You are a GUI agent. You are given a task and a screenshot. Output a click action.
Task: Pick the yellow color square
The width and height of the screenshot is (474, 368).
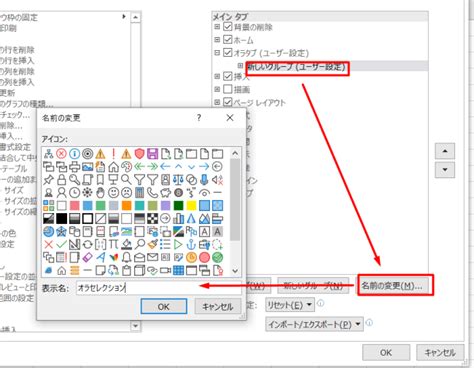(191, 205)
